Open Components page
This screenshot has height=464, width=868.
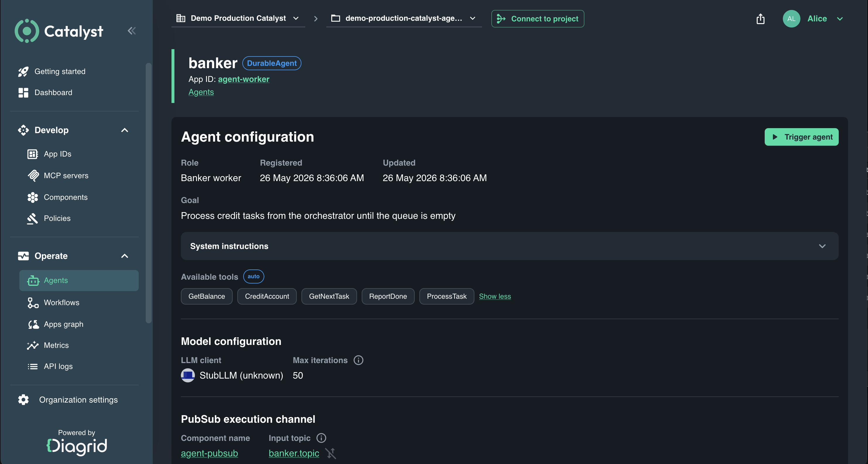[x=66, y=197]
